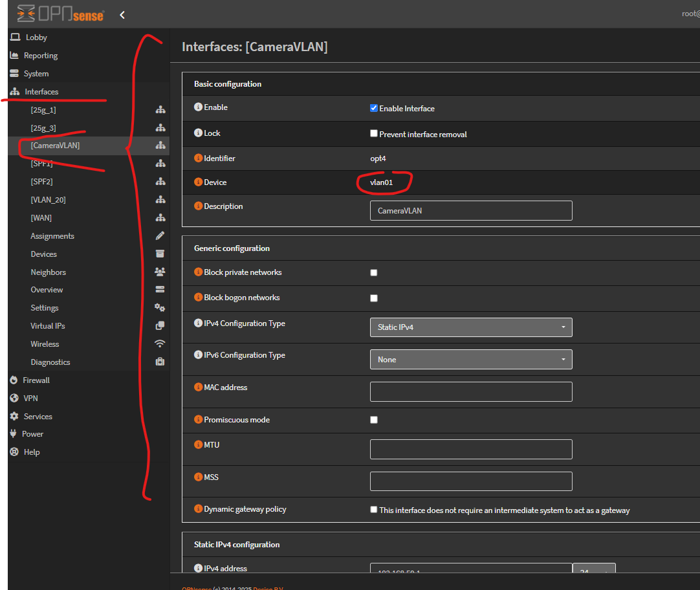This screenshot has width=700, height=590.
Task: Click the OPNsense logo in the header
Action: (x=58, y=13)
